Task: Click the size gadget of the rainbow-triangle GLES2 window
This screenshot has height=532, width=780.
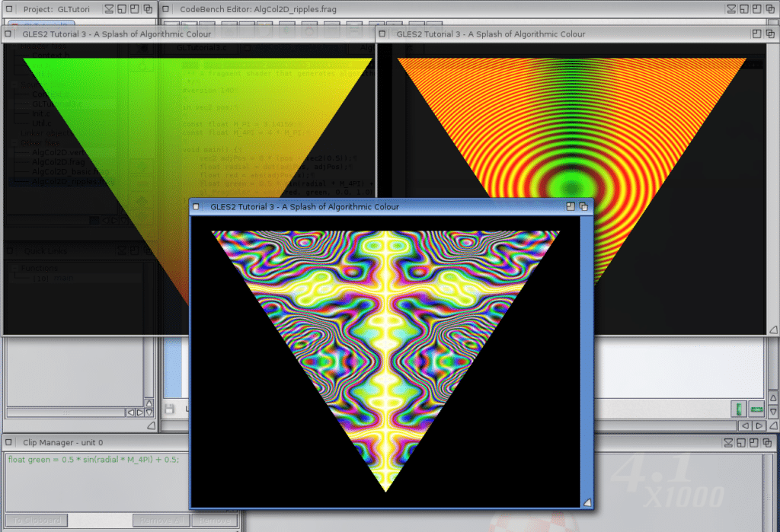Action: [x=587, y=502]
